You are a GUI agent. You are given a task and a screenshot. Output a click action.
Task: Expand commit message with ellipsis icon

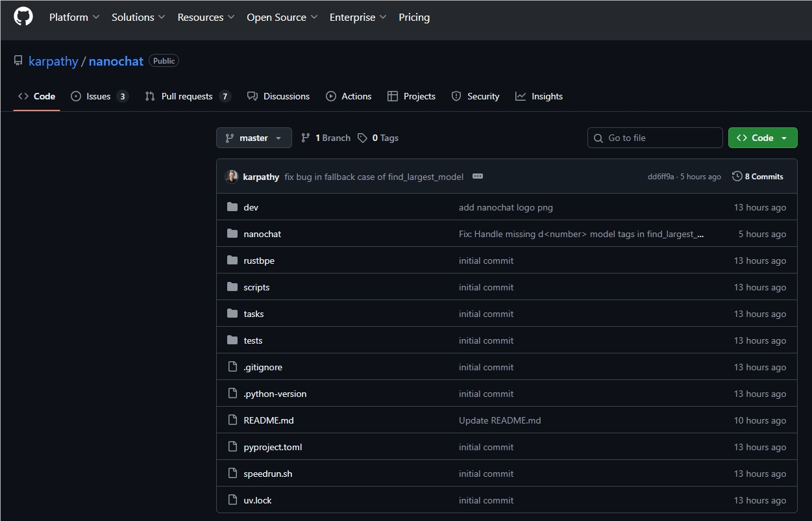[x=478, y=177]
